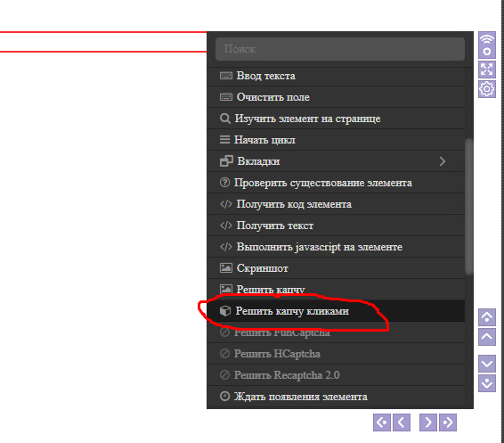Click the keyboard icon beside Очистить поле
This screenshot has width=504, height=443.
pos(226,97)
